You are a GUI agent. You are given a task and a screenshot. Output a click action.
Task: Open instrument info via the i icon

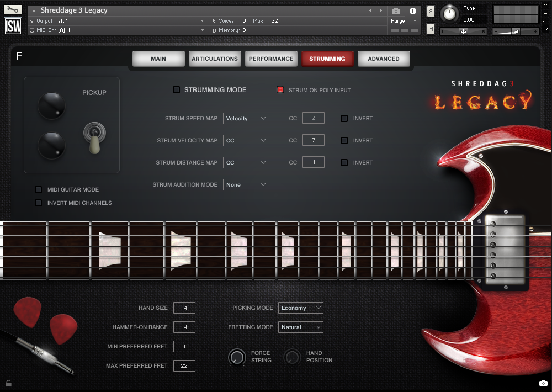413,10
